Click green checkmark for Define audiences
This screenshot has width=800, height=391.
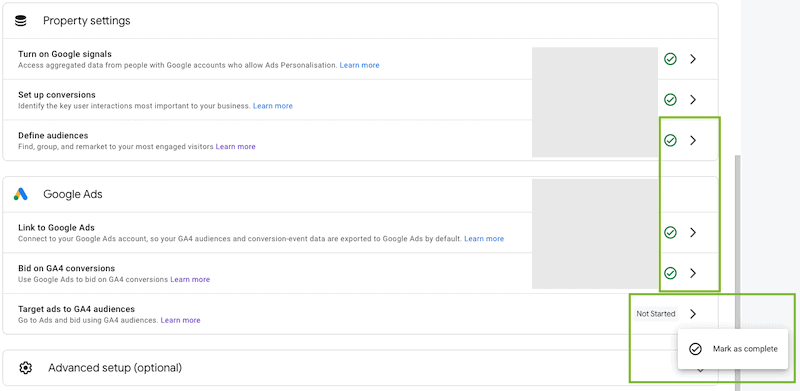(x=670, y=140)
